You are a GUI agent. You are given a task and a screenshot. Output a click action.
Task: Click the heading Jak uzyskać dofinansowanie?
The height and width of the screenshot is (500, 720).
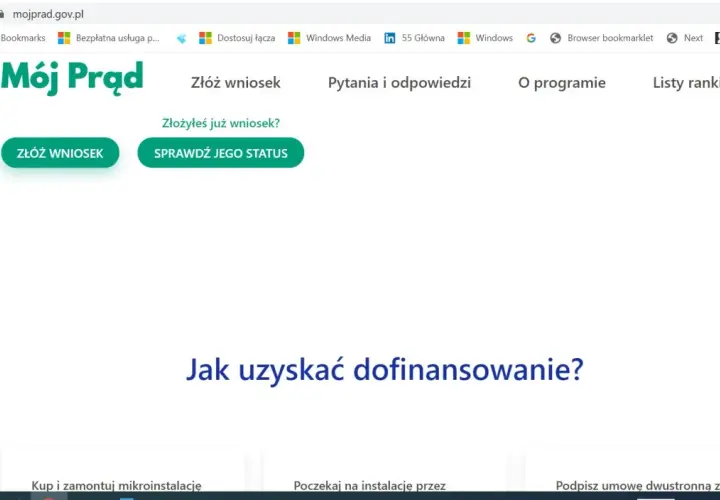pos(385,370)
